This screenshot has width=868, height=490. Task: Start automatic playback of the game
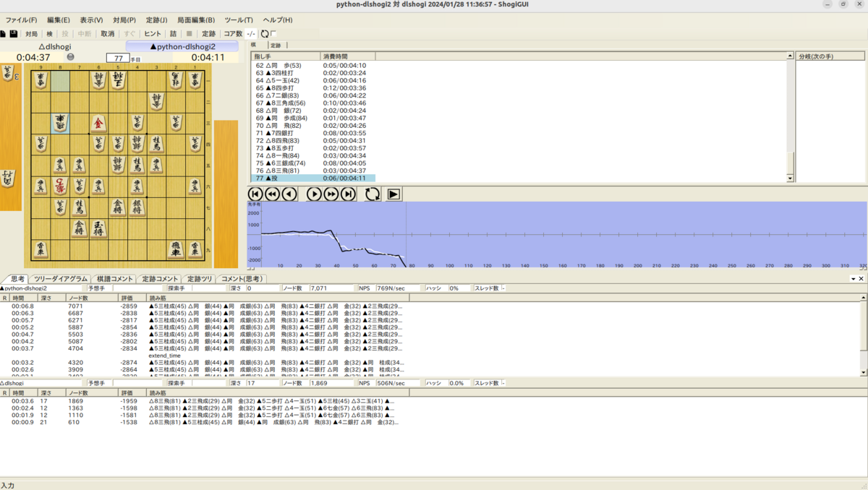click(393, 194)
